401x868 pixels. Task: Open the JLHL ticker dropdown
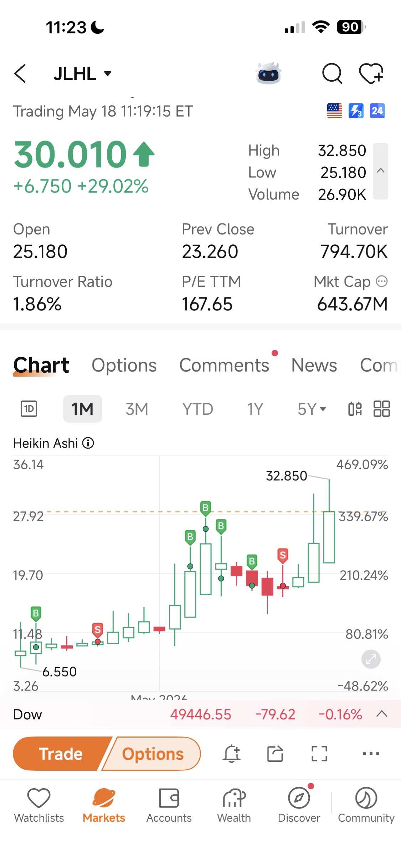(83, 74)
